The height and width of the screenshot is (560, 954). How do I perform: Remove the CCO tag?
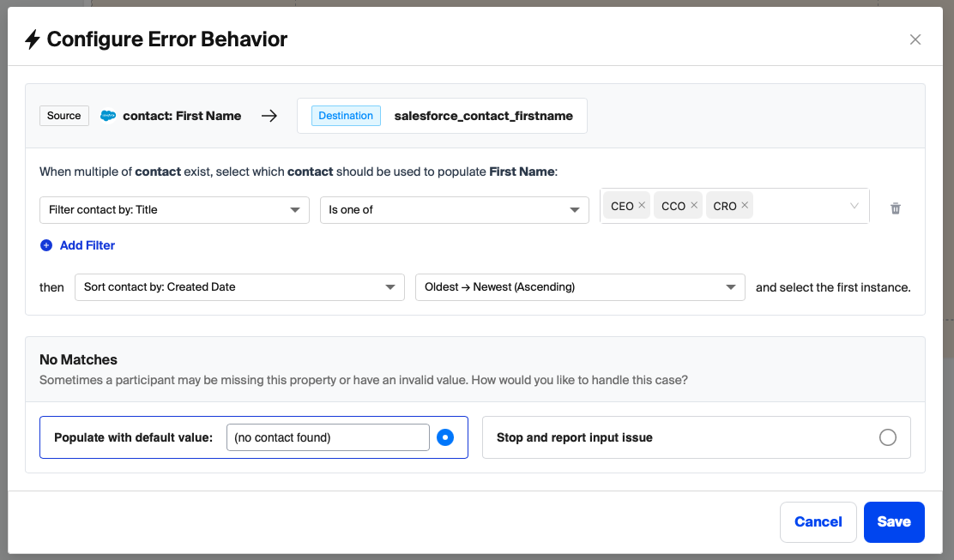click(694, 206)
